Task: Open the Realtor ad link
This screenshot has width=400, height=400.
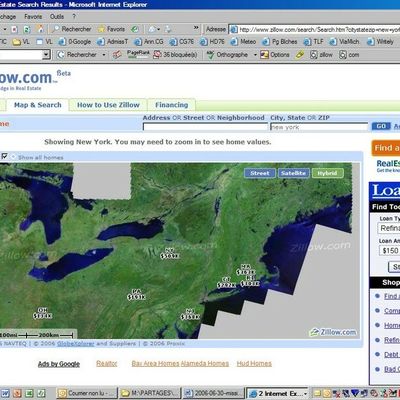Action: (107, 364)
